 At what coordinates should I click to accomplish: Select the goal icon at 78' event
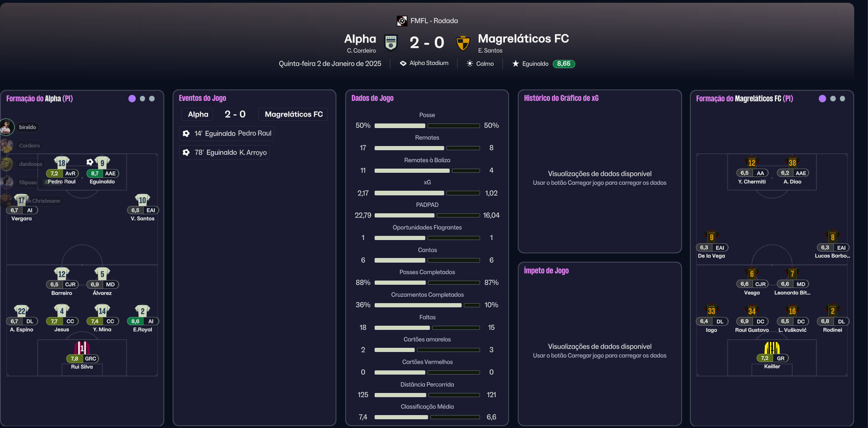[x=186, y=152]
